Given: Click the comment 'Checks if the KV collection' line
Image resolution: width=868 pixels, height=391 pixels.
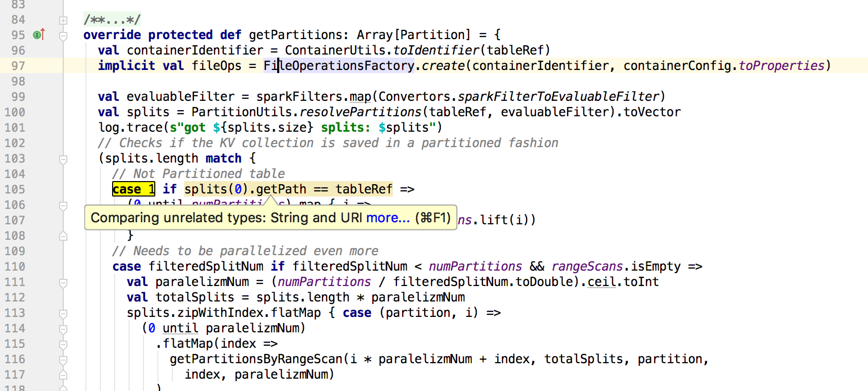Looking at the screenshot, I should pos(328,143).
